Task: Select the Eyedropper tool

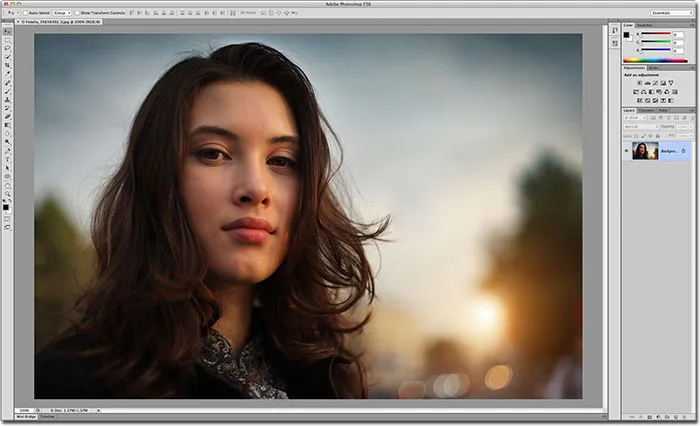Action: [8, 73]
